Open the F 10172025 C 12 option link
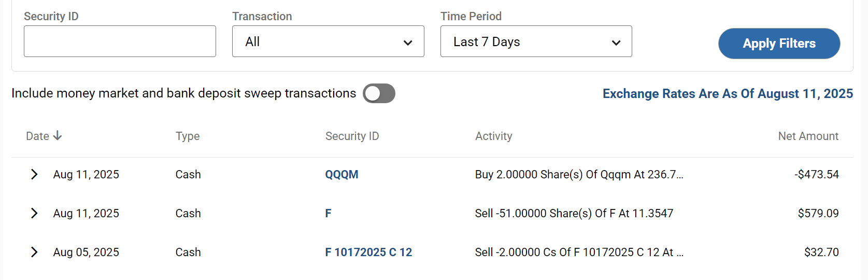This screenshot has height=280, width=868. (368, 252)
